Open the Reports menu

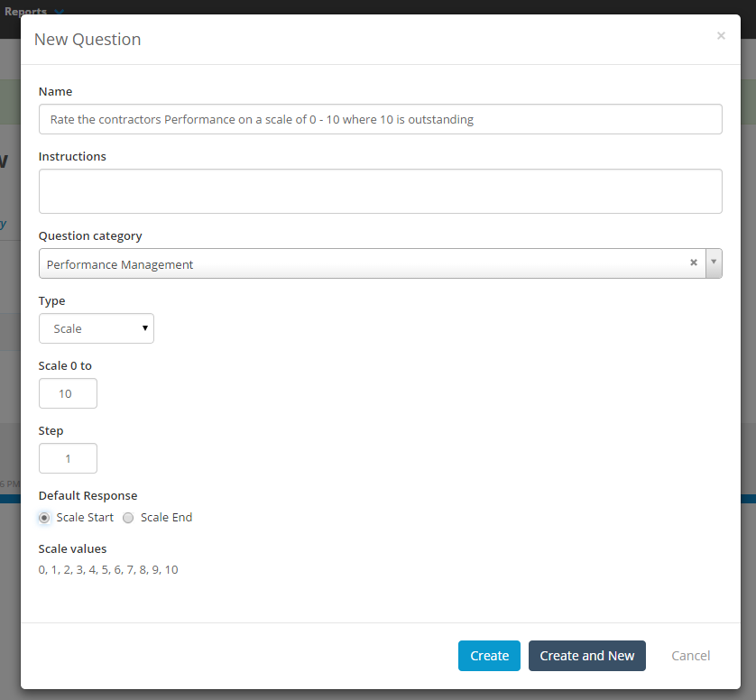click(27, 11)
